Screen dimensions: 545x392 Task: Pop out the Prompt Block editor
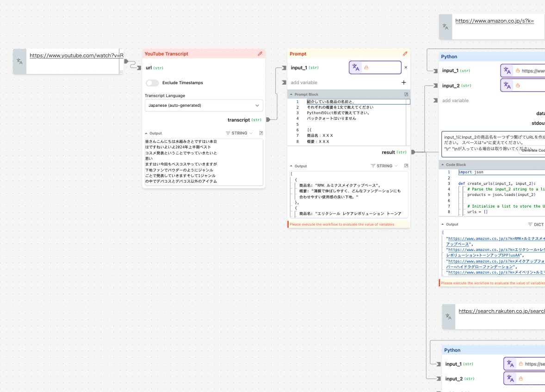(406, 94)
